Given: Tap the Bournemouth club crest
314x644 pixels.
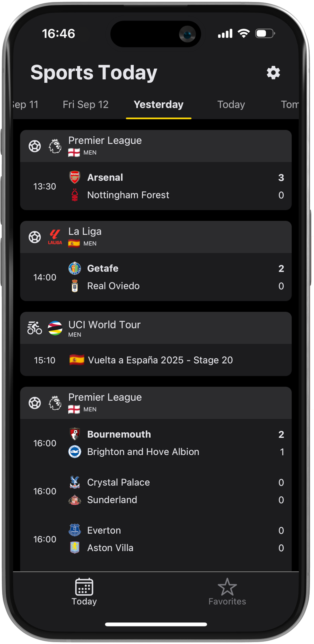Looking at the screenshot, I should (x=75, y=434).
